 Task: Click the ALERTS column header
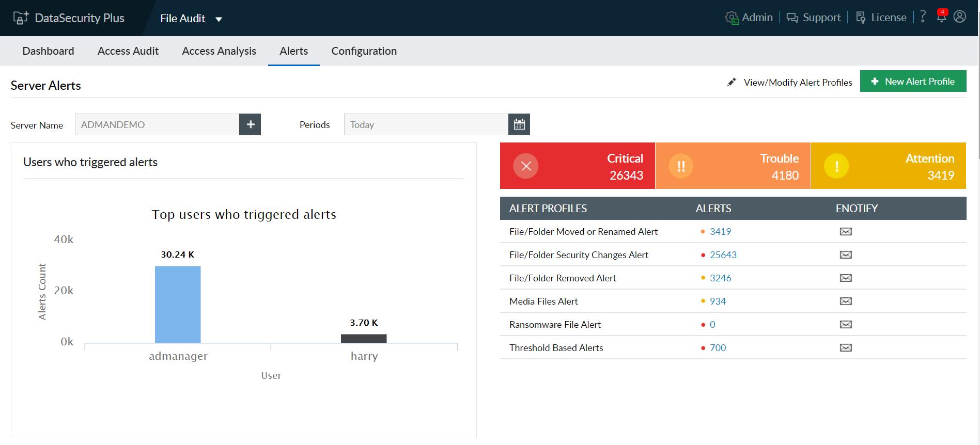pyautogui.click(x=713, y=208)
